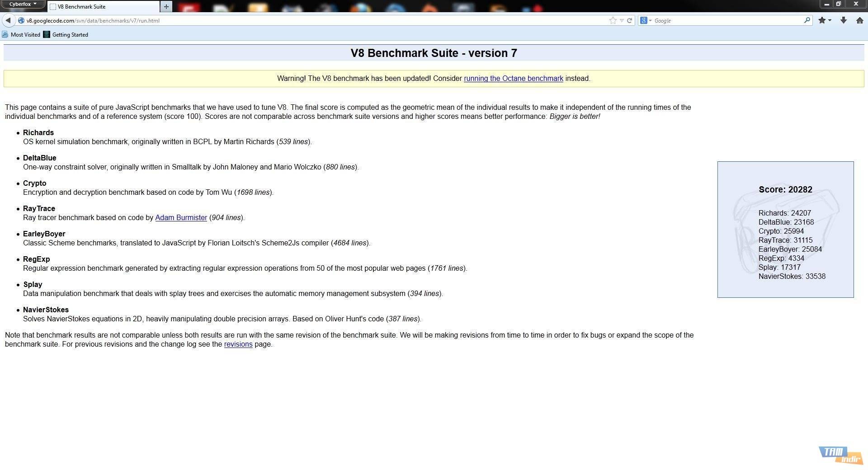Open a new tab with plus button
The height and width of the screenshot is (470, 868).
tap(166, 6)
